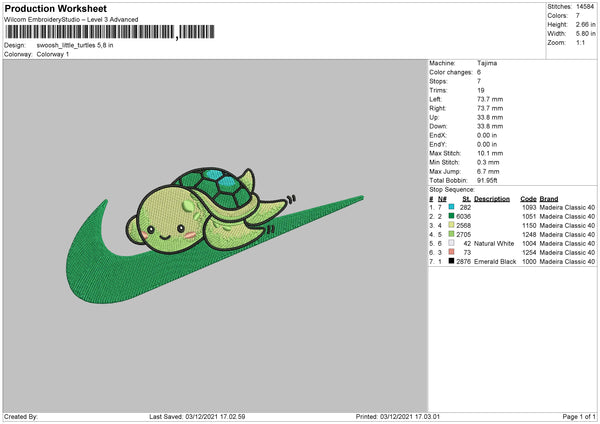
Task: Click the dark green swatch for code 1051
Action: (452, 216)
